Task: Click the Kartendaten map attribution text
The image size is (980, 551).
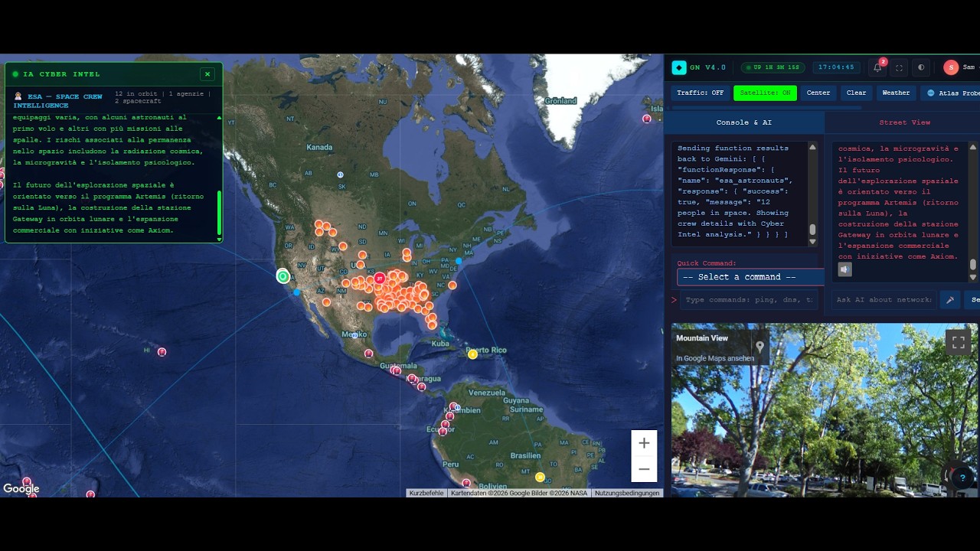Action: point(519,493)
